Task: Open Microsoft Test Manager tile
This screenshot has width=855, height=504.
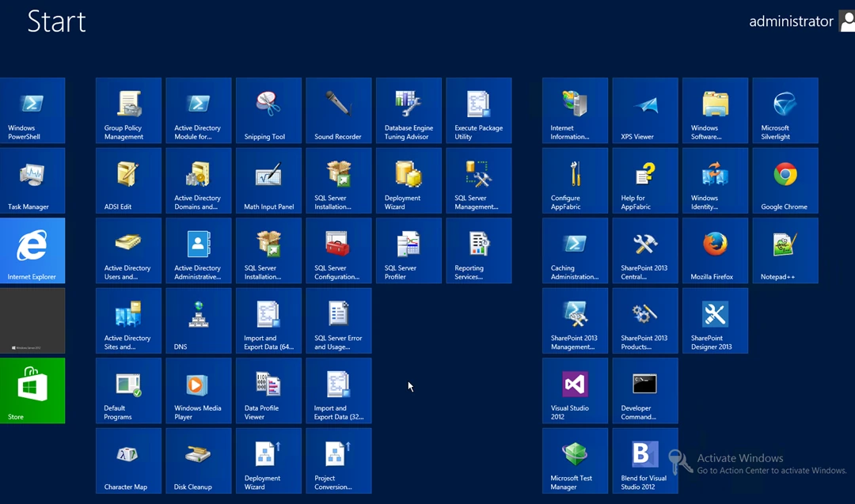Action: tap(576, 460)
